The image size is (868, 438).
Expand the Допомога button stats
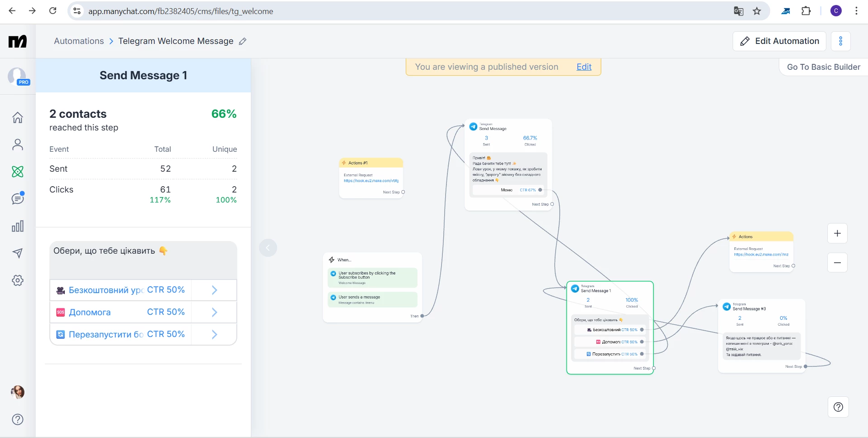point(214,312)
